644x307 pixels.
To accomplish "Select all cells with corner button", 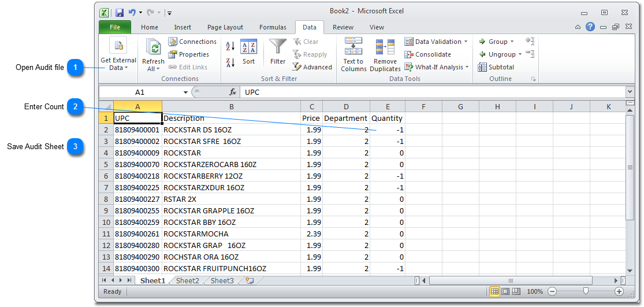I will [106, 106].
